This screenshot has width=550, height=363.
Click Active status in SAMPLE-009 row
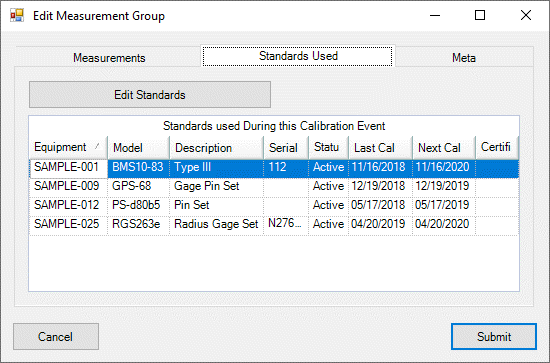[x=328, y=188]
